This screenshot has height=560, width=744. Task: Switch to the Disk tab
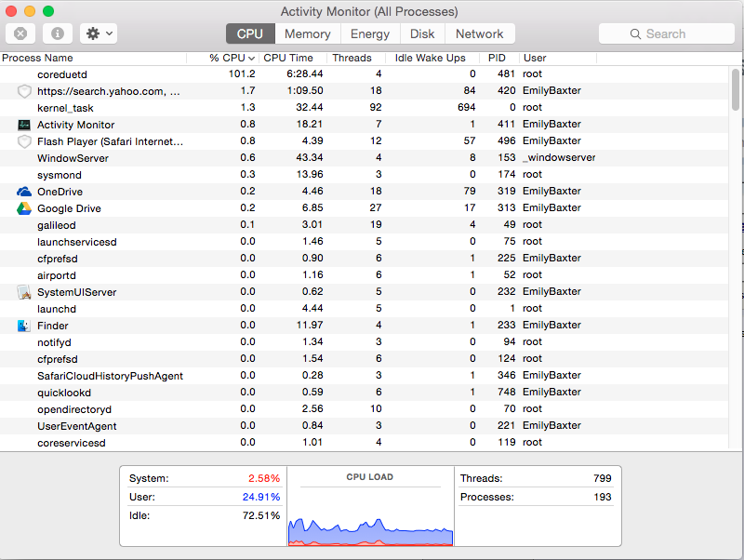point(422,33)
